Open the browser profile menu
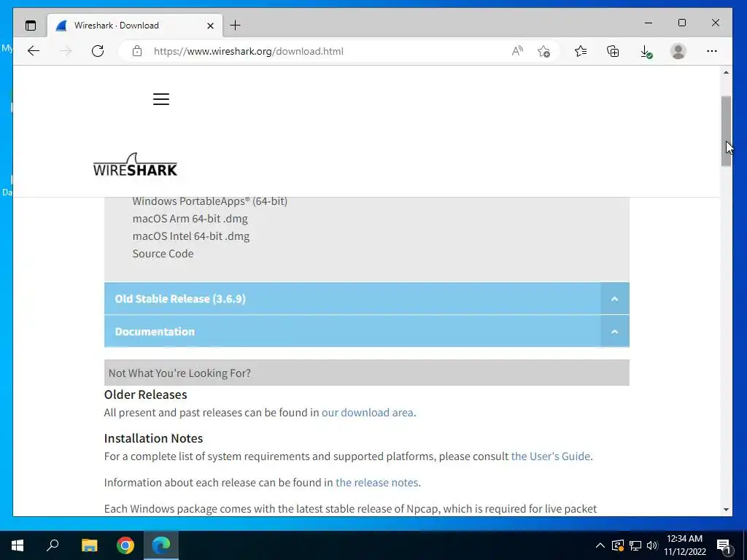This screenshot has height=560, width=747. pyautogui.click(x=678, y=51)
